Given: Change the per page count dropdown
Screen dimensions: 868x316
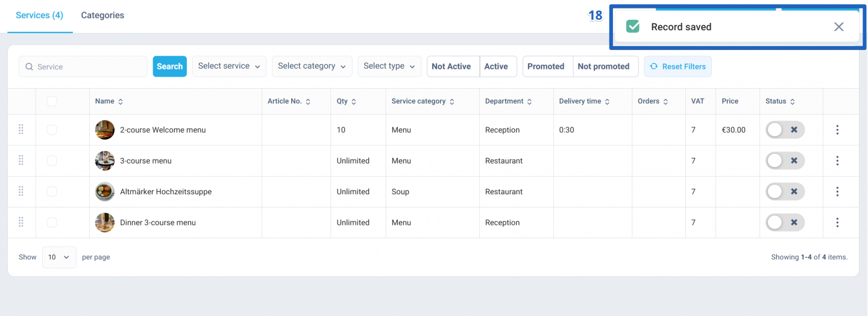Looking at the screenshot, I should [x=59, y=257].
